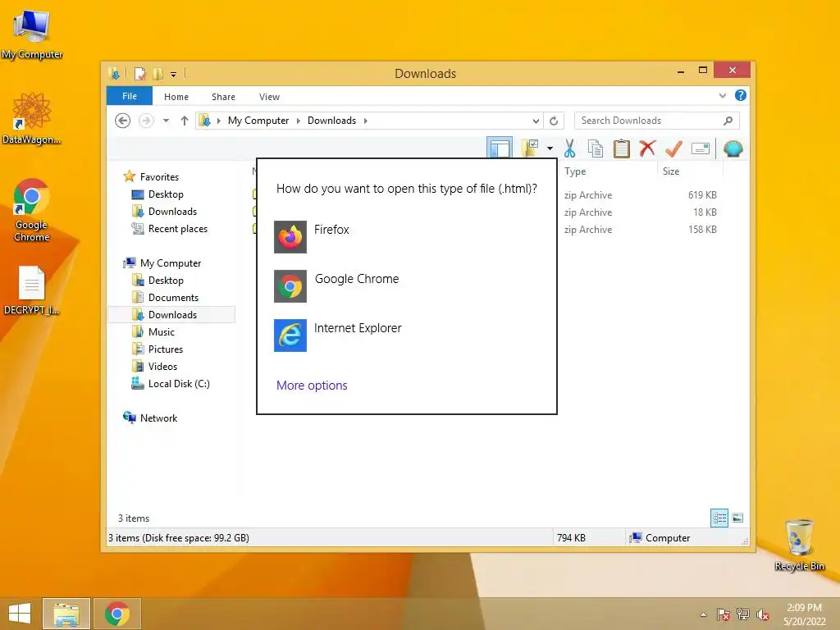Click My Computer in the address breadcrumb

click(258, 121)
